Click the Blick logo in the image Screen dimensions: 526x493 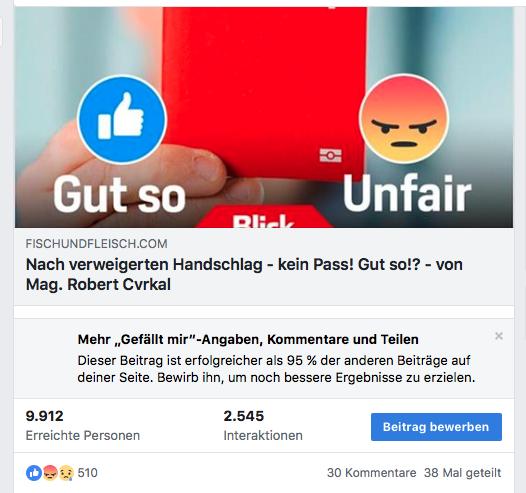(263, 221)
